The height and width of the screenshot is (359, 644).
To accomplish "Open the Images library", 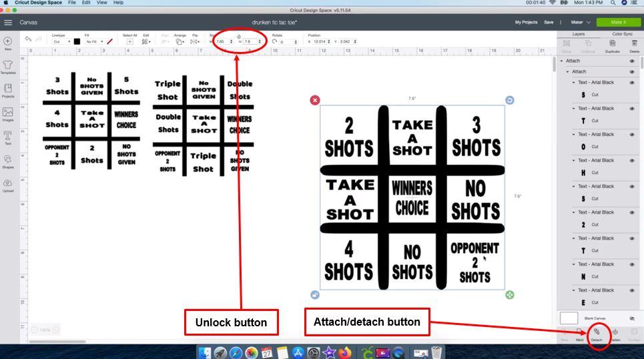I will pyautogui.click(x=8, y=114).
